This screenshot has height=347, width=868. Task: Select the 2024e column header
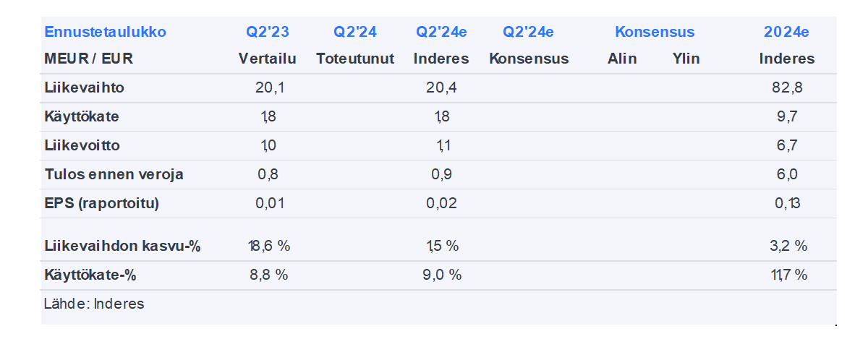pos(786,32)
